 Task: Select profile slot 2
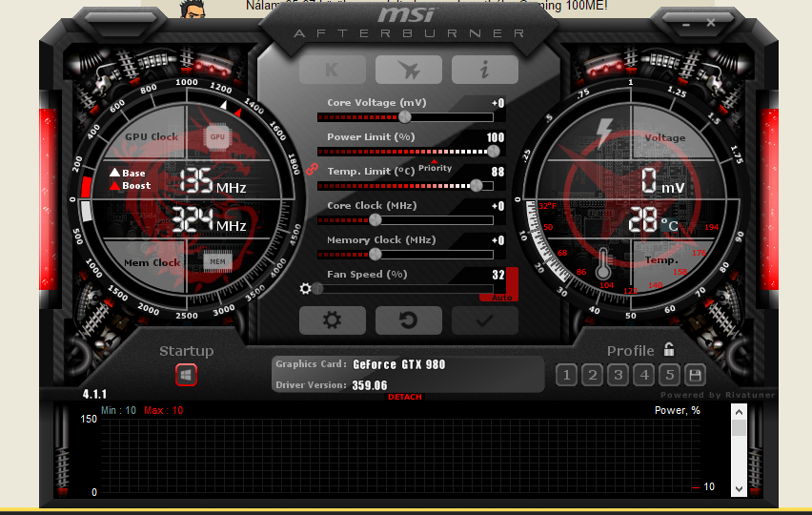593,375
